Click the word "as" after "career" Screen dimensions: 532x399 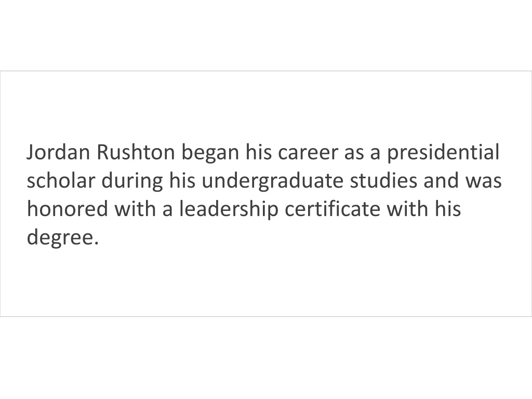354,153
